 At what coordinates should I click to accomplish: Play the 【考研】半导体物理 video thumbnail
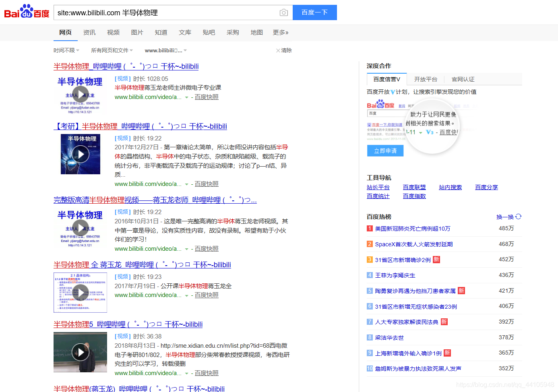point(81,154)
